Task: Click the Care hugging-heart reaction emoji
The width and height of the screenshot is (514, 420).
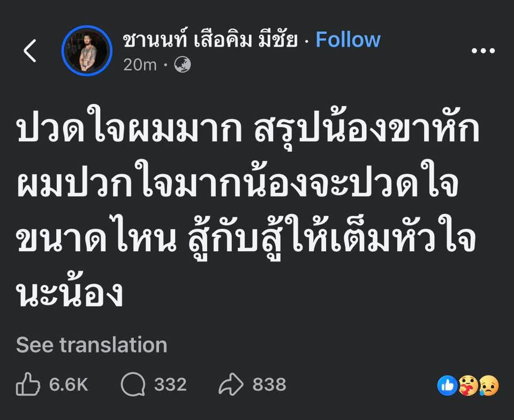Action: pyautogui.click(x=468, y=385)
